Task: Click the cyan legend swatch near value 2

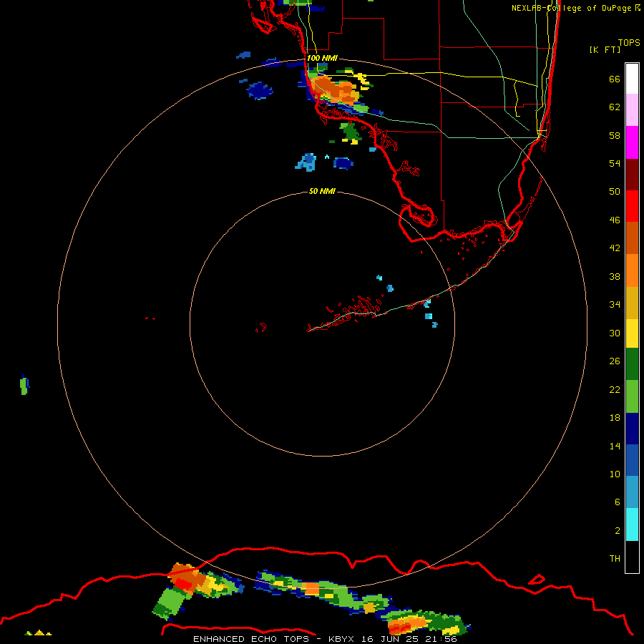Action: pos(632,525)
